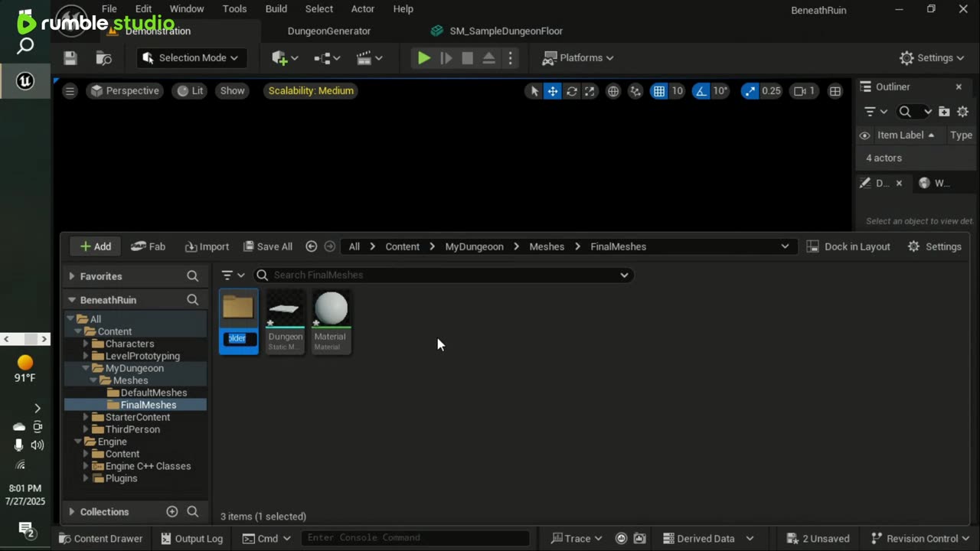
Task: Click Save All in the Content Browser
Action: [268, 246]
